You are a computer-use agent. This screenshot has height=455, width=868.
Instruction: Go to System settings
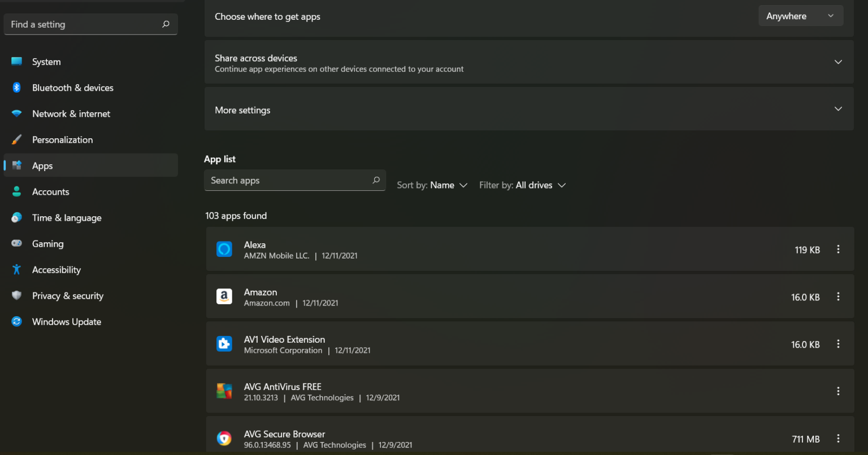[x=90, y=62]
